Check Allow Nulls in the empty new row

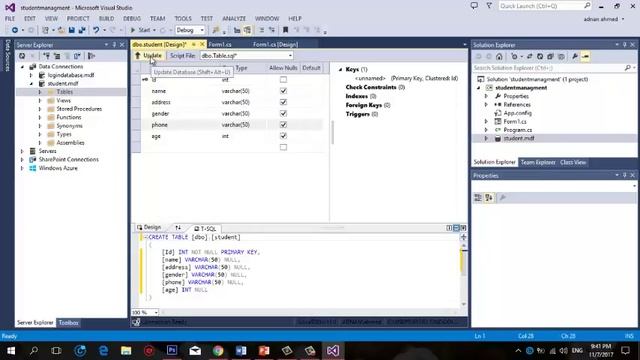283,147
